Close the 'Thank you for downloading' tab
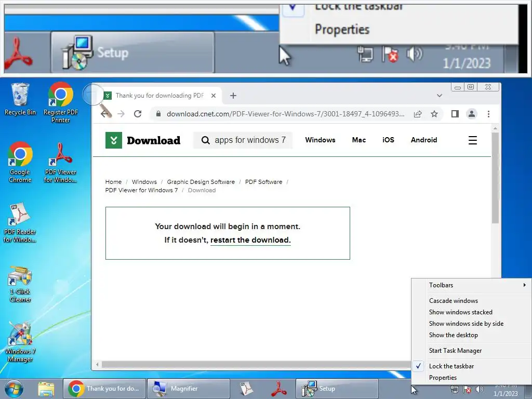Viewport: 532px width, 399px height. pyautogui.click(x=214, y=96)
